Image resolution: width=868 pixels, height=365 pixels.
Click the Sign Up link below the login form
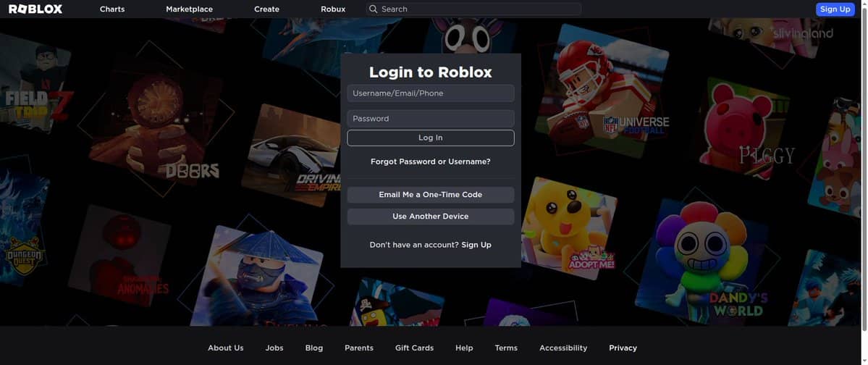pyautogui.click(x=476, y=245)
